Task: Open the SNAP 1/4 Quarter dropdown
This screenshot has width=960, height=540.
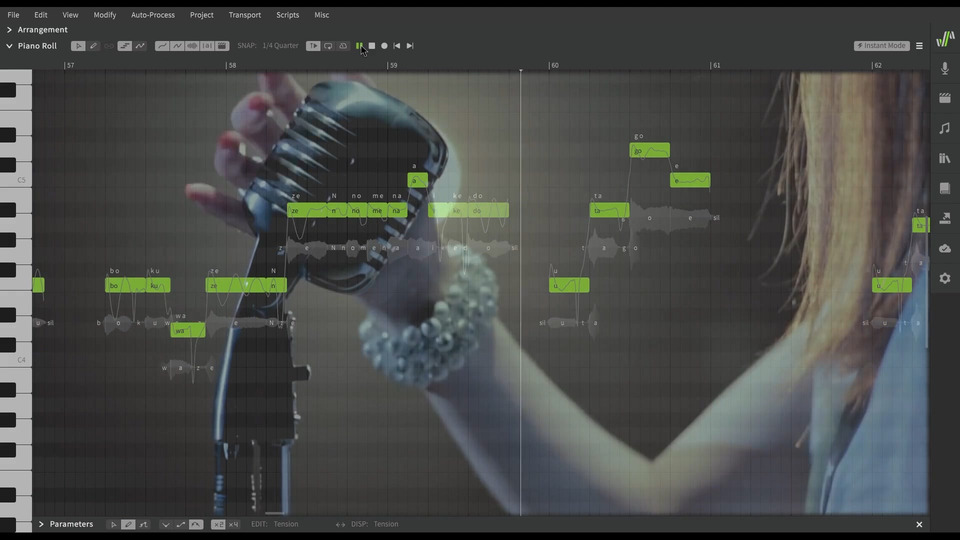Action: click(280, 46)
